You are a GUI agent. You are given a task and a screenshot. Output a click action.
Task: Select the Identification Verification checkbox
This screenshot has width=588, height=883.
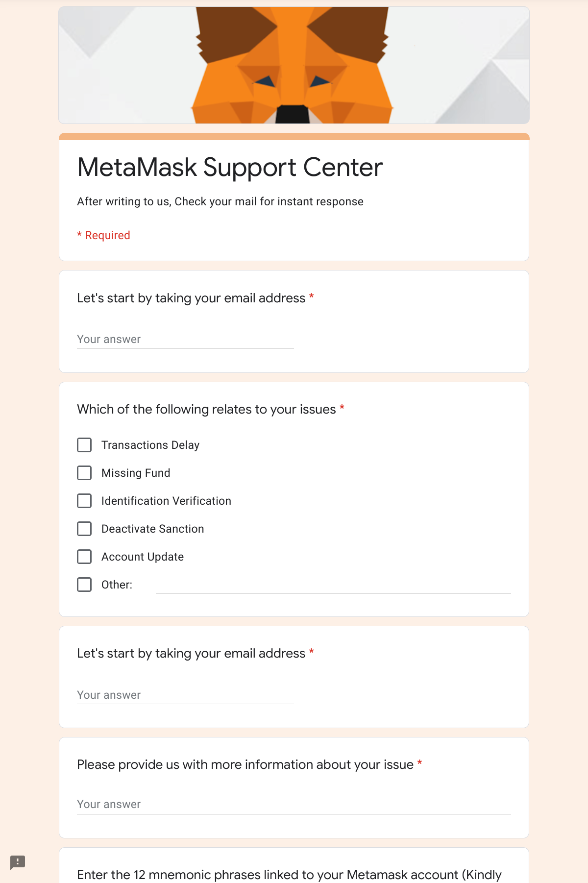pyautogui.click(x=84, y=501)
